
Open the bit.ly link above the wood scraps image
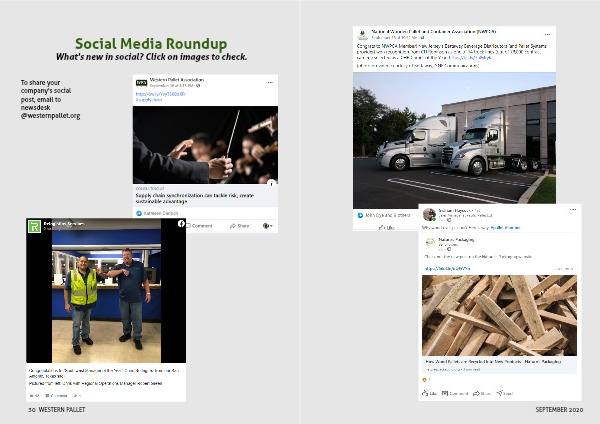(447, 269)
